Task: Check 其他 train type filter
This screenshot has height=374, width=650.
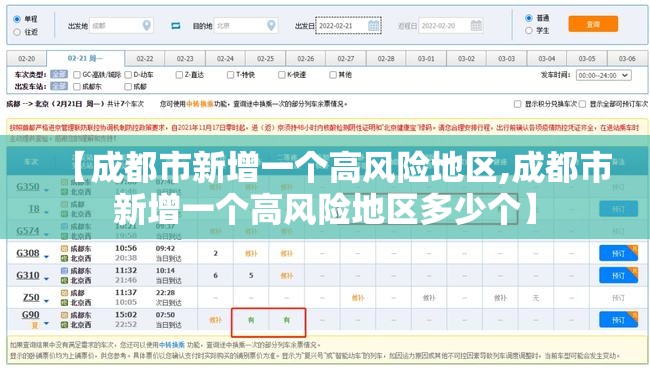Action: point(333,75)
